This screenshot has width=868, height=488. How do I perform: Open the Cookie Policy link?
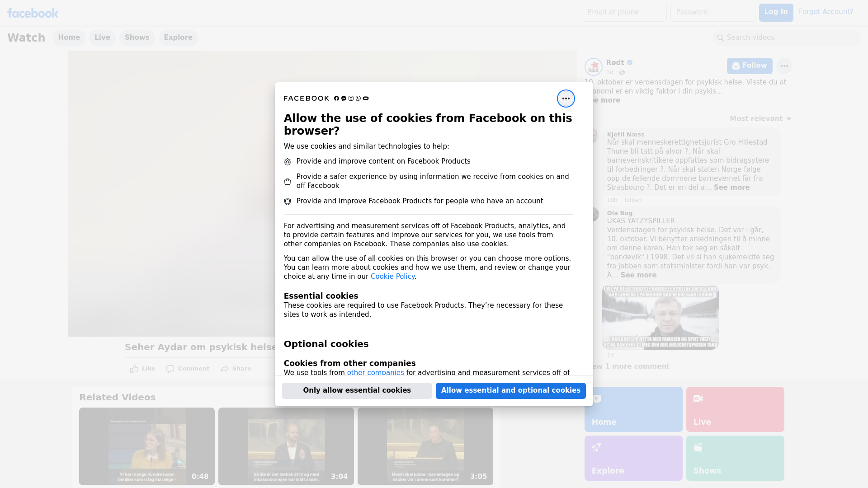[x=392, y=277]
